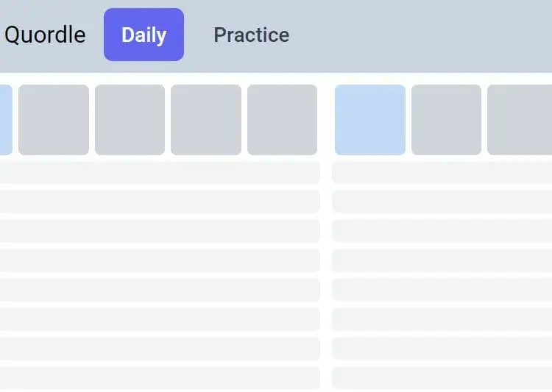Select the left board's partially visible blue tile
Image resolution: width=552 pixels, height=392 pixels.
6,120
